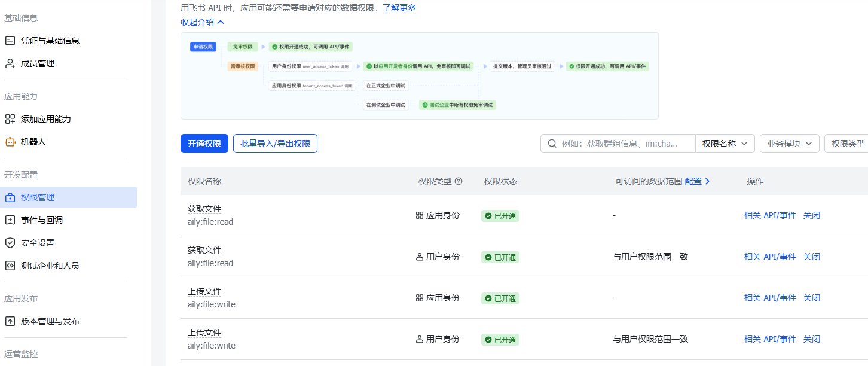Open the 业务模块 filter dropdown

tap(789, 144)
